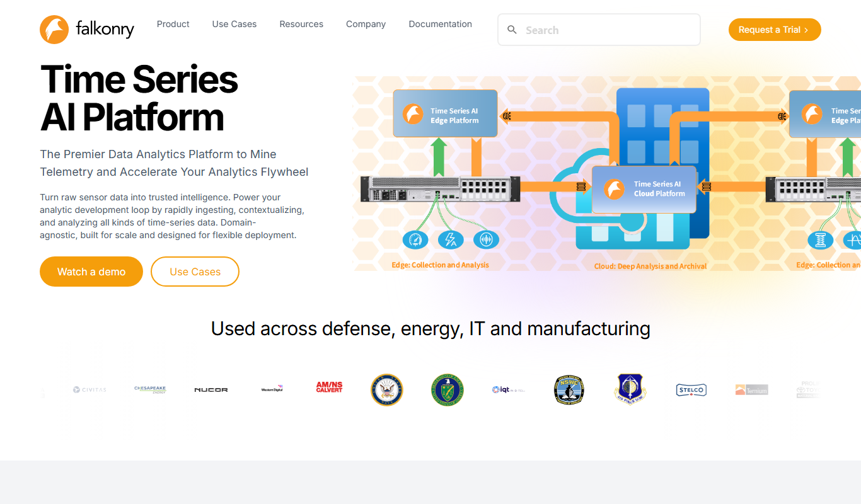Click the spring coil icon in the diagram
Viewport: 861px width, 504px height.
pos(821,240)
